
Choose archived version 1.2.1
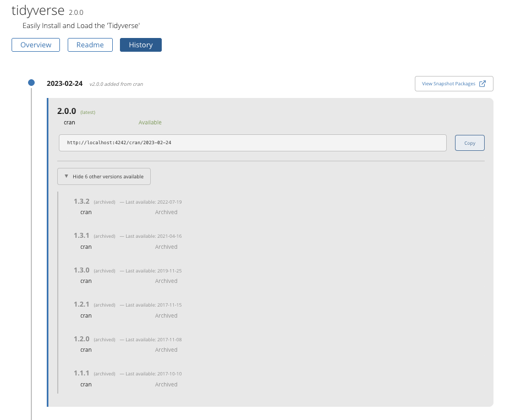pos(81,304)
